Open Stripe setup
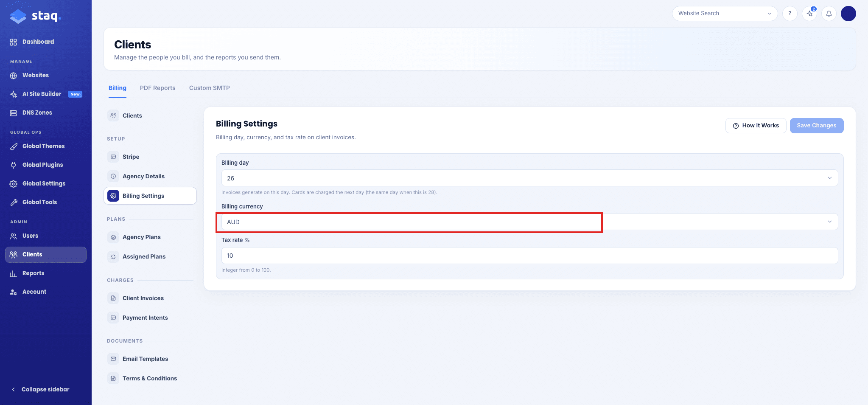This screenshot has height=405, width=868. pos(150,157)
